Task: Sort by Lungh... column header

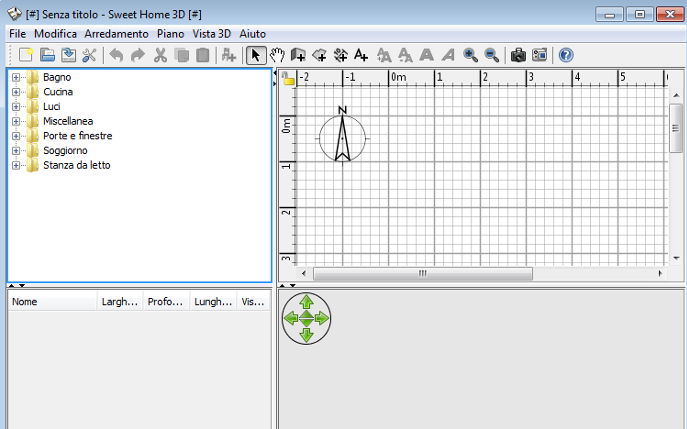Action: pyautogui.click(x=213, y=301)
